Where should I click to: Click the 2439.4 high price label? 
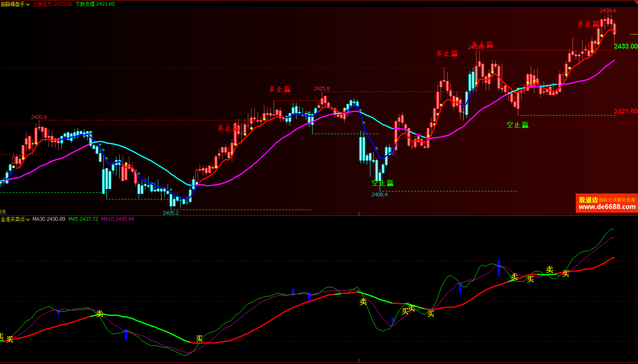[x=607, y=11]
